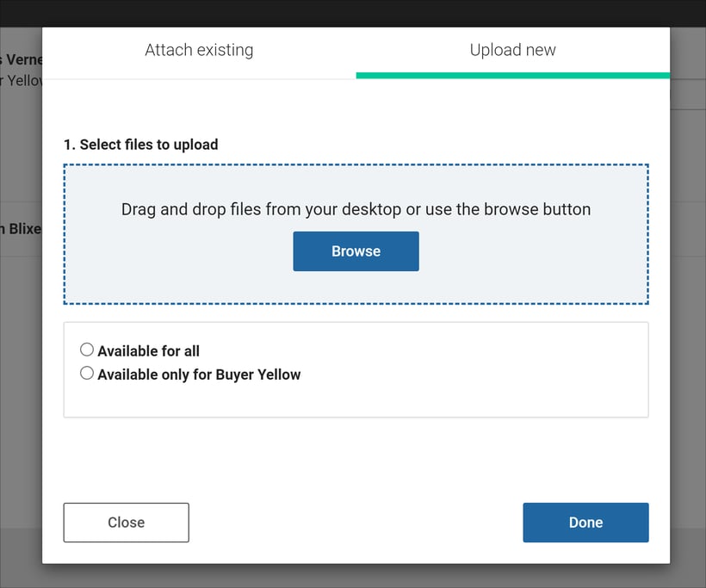Click the Available for all text label
This screenshot has height=588, width=706.
click(148, 350)
